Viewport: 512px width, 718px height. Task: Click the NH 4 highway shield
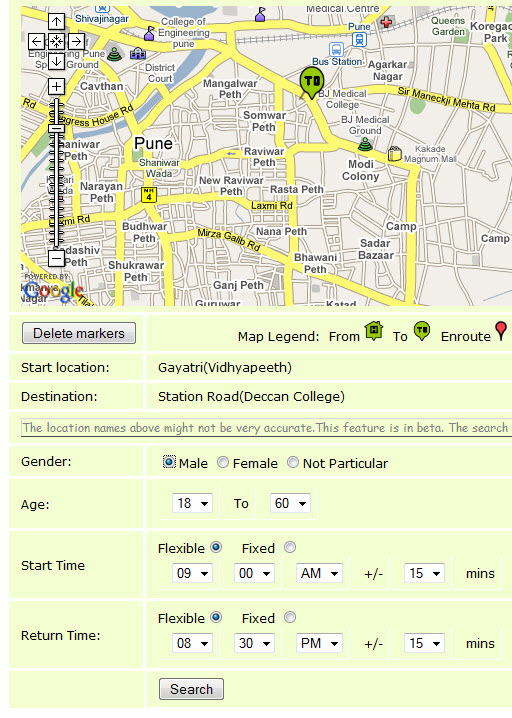pyautogui.click(x=148, y=195)
